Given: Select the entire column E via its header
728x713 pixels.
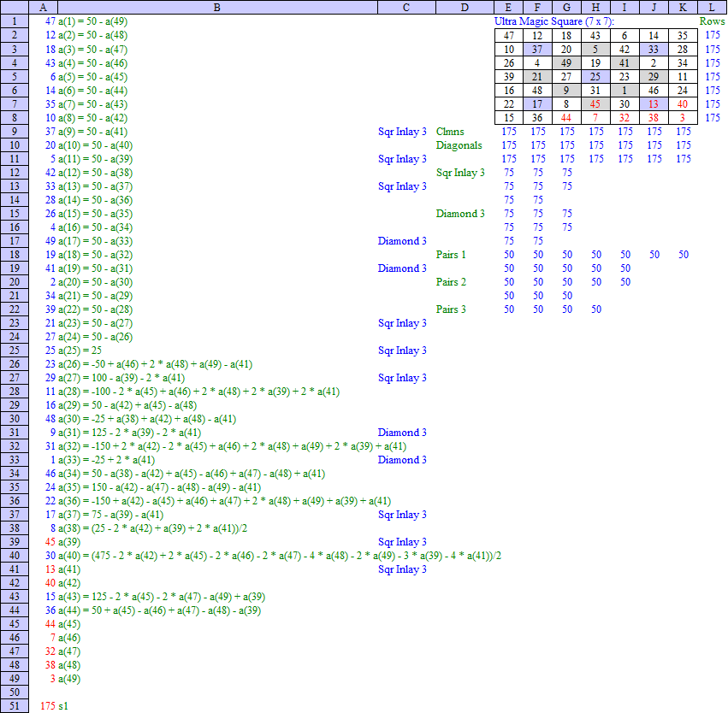Looking at the screenshot, I should click(508, 7).
